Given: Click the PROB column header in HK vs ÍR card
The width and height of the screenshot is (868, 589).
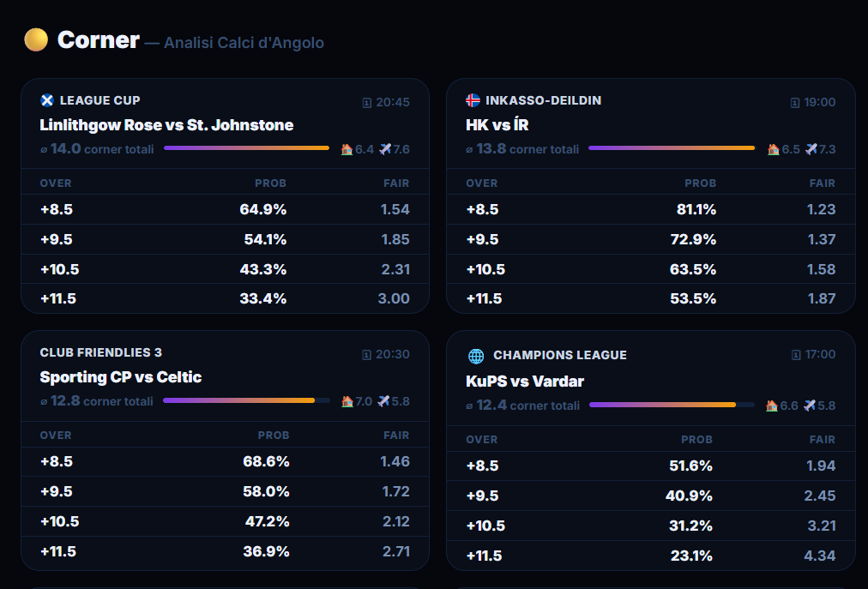Looking at the screenshot, I should point(700,183).
